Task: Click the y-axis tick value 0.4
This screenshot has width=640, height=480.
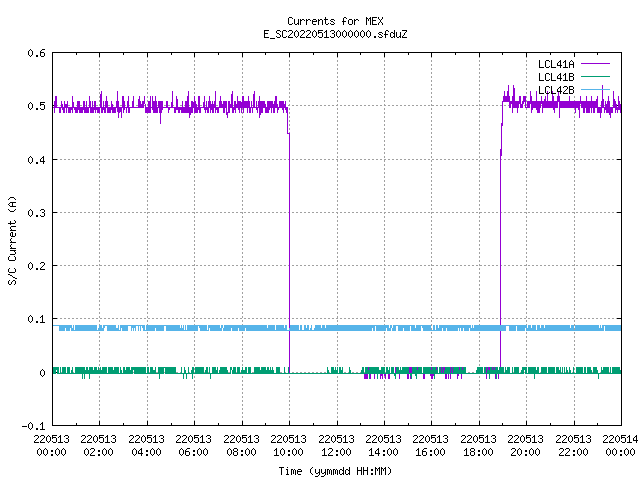Action: click(37, 160)
